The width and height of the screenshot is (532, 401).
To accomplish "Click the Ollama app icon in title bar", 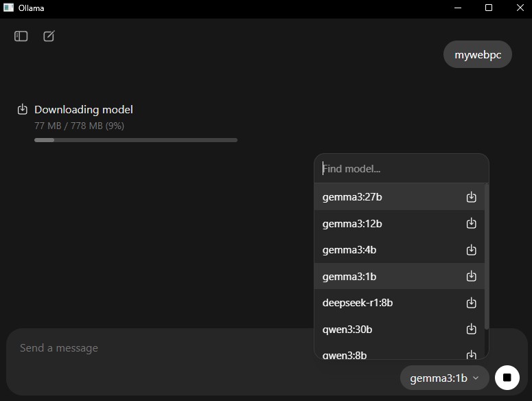I will (8, 8).
